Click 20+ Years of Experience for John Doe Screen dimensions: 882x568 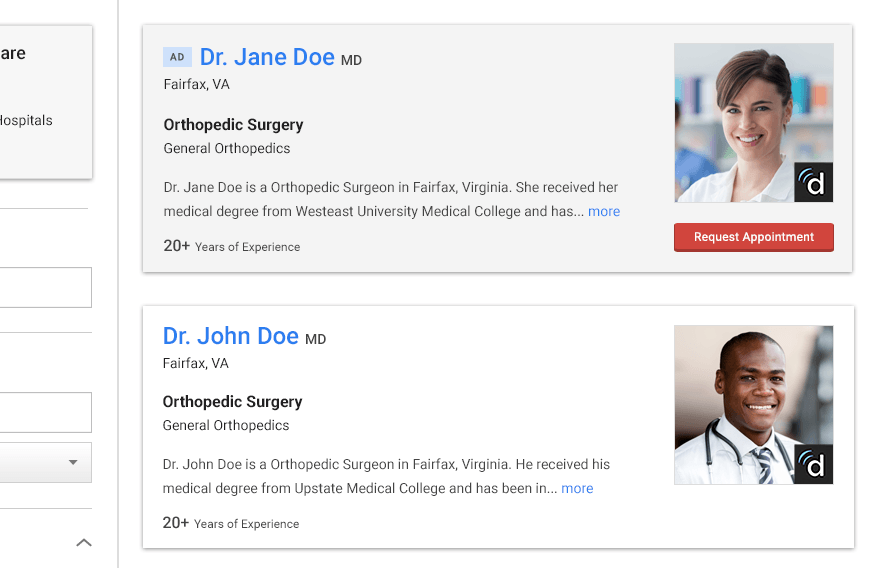(x=231, y=523)
